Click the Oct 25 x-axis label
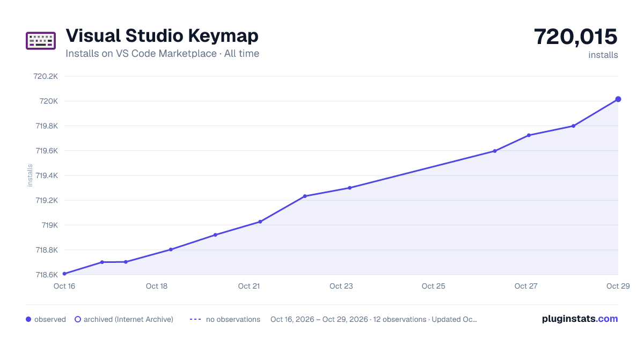This screenshot has width=644, height=338. (434, 286)
